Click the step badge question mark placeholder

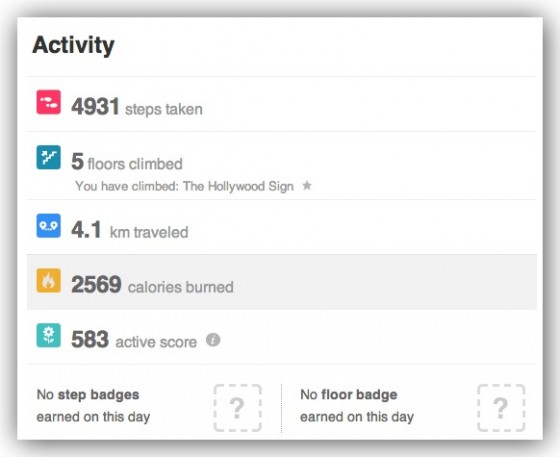(x=238, y=408)
